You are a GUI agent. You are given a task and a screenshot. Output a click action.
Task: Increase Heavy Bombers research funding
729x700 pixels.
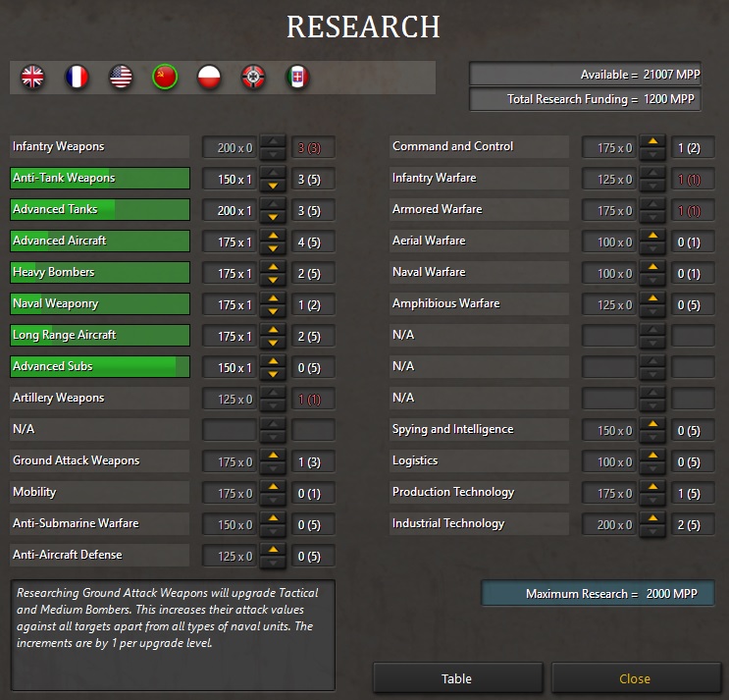pos(274,267)
